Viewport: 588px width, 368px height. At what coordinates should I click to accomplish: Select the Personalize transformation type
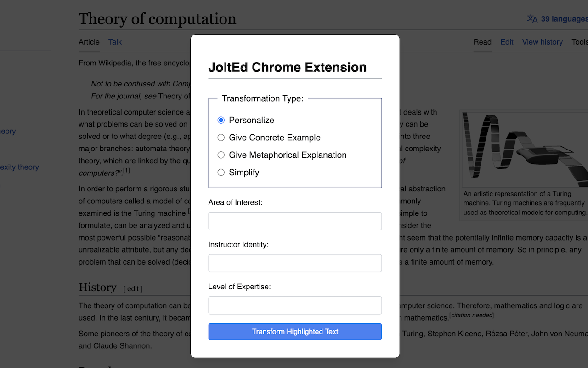click(x=221, y=120)
